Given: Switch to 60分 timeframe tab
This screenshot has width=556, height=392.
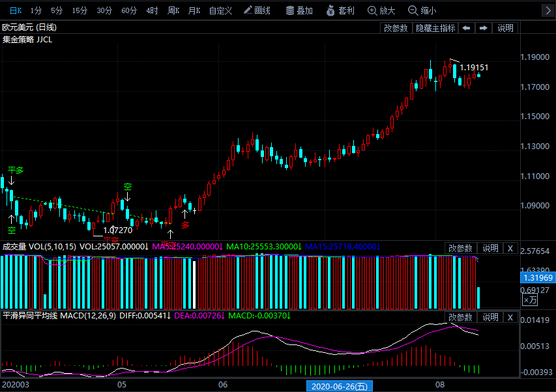Looking at the screenshot, I should pyautogui.click(x=129, y=10).
